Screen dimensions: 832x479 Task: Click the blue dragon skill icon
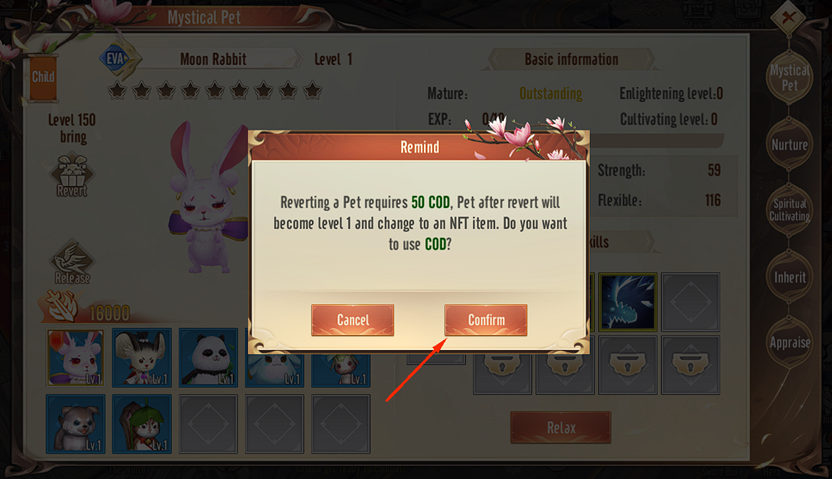628,302
